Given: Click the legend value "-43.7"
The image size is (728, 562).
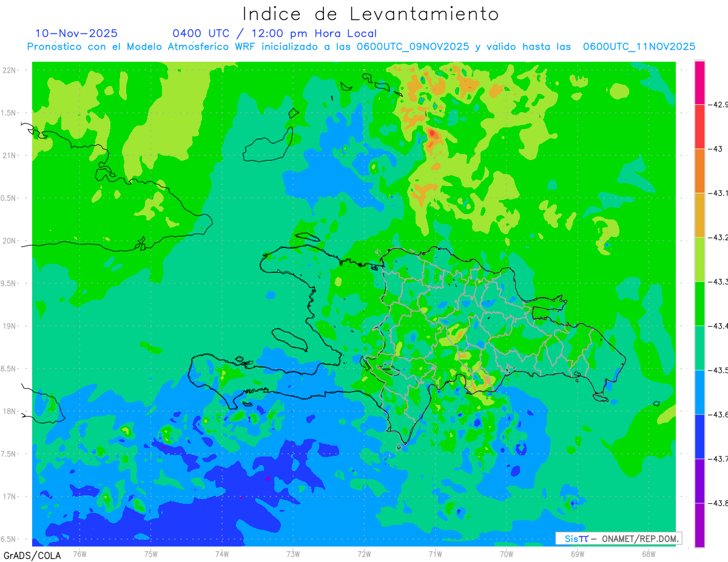Looking at the screenshot, I should click(x=718, y=459).
